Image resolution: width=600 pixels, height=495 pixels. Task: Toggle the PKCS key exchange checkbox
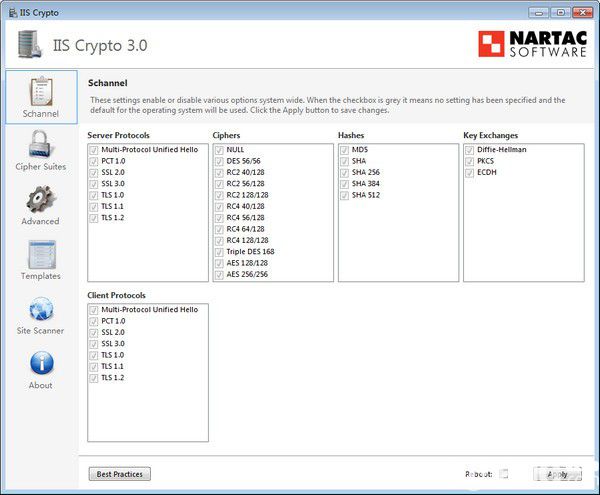tap(470, 161)
